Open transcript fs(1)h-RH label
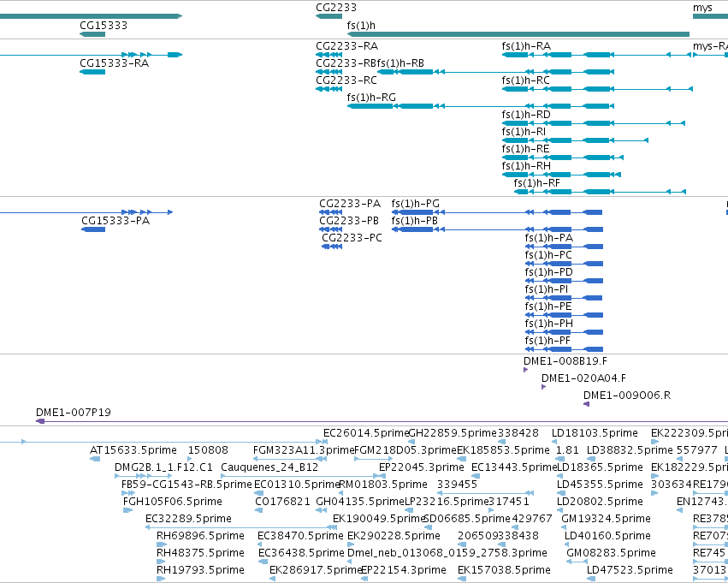 pyautogui.click(x=526, y=166)
